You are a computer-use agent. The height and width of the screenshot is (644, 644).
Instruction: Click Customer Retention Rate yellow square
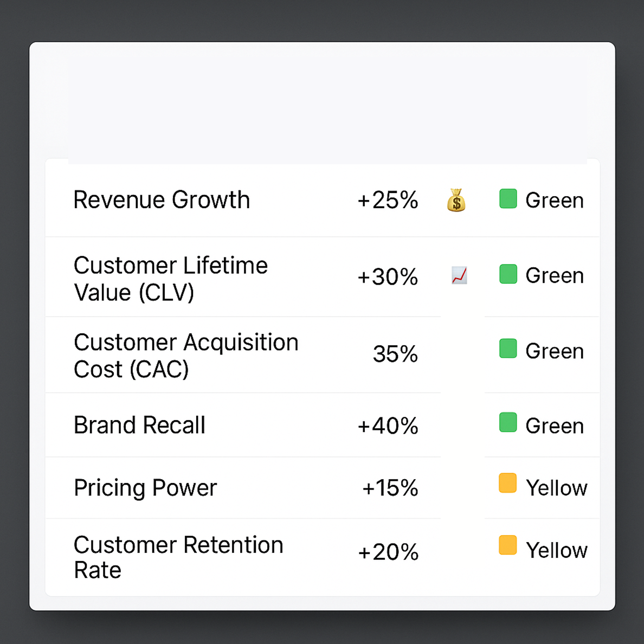[x=507, y=545]
